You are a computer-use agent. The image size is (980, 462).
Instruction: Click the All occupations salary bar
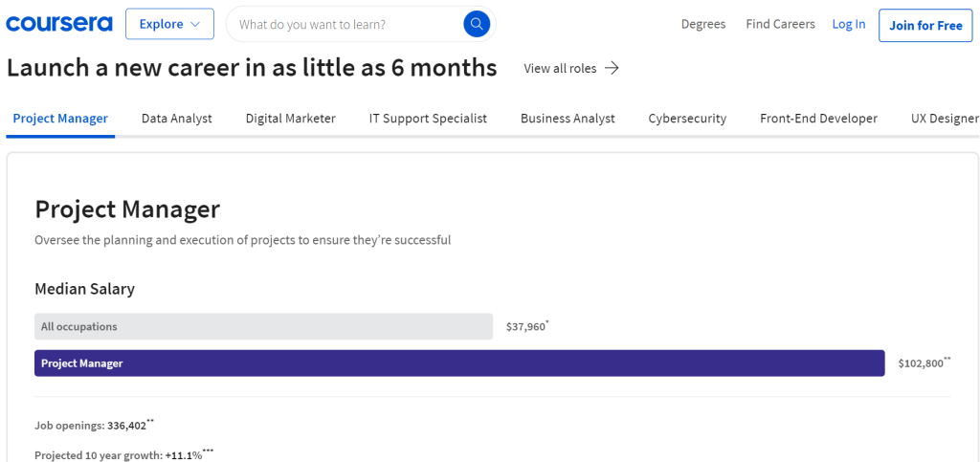click(264, 326)
